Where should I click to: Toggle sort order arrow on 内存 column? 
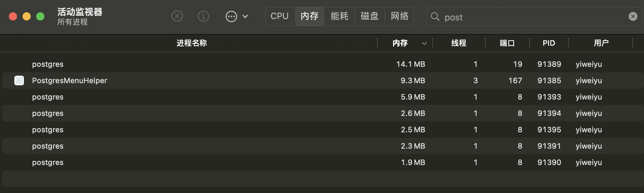(424, 43)
